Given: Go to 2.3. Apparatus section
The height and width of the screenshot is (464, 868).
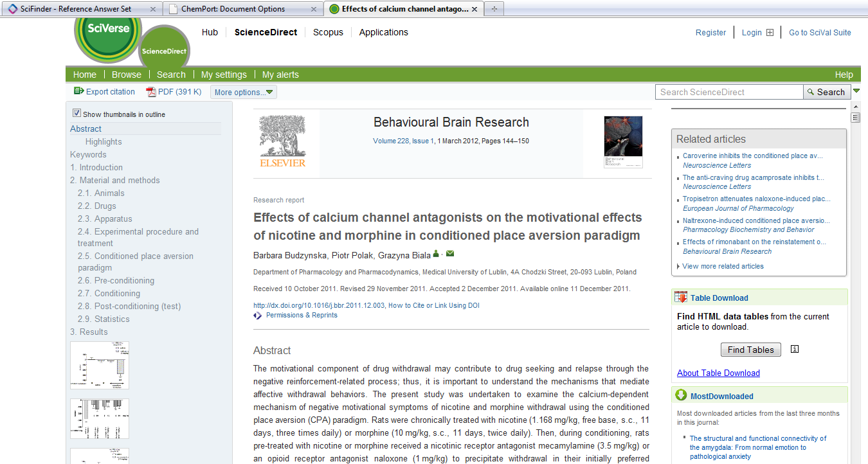Looking at the screenshot, I should tap(105, 219).
